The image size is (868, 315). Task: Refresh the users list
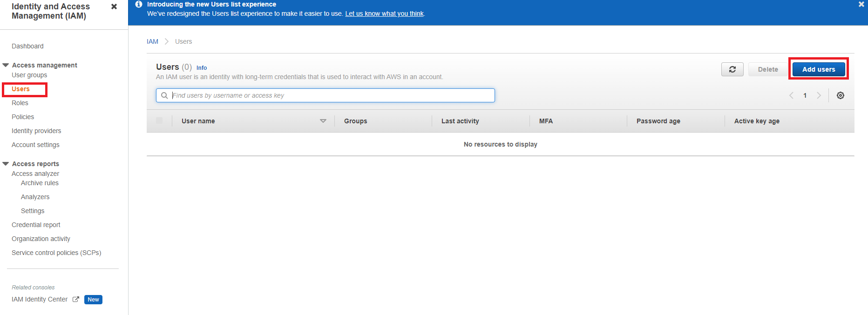pos(732,69)
